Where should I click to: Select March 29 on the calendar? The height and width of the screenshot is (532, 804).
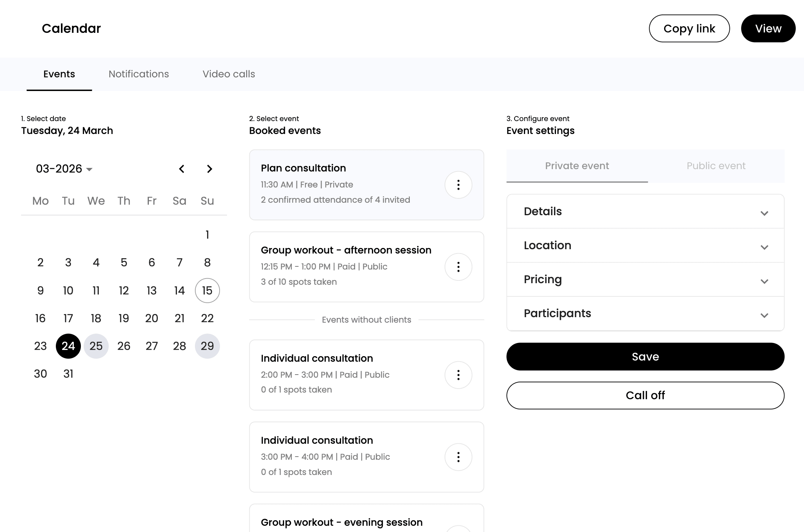tap(207, 346)
